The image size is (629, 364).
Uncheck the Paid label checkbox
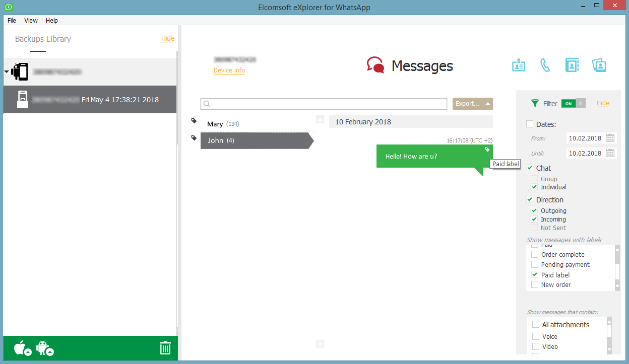click(x=535, y=275)
